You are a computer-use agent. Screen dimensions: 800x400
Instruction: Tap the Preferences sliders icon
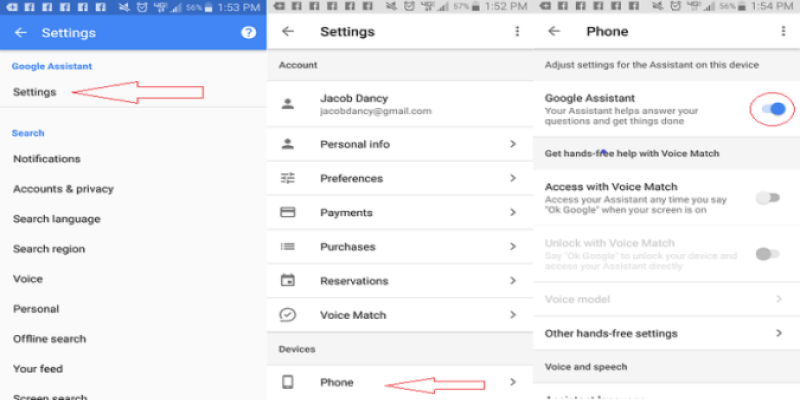pos(288,178)
